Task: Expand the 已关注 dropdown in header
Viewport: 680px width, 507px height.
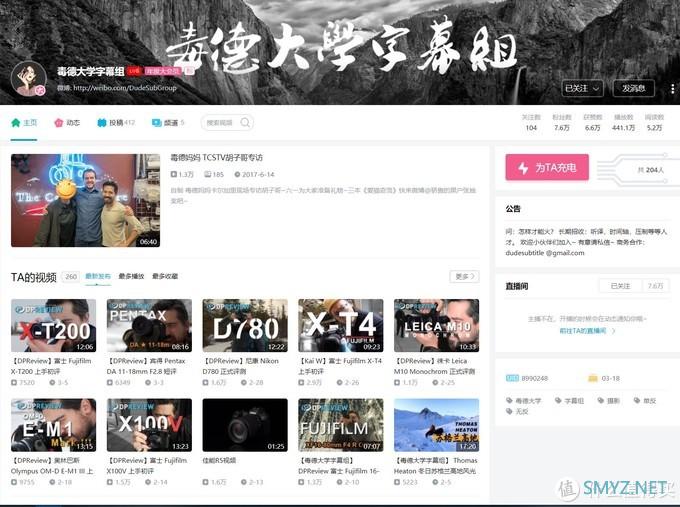Action: tap(582, 88)
